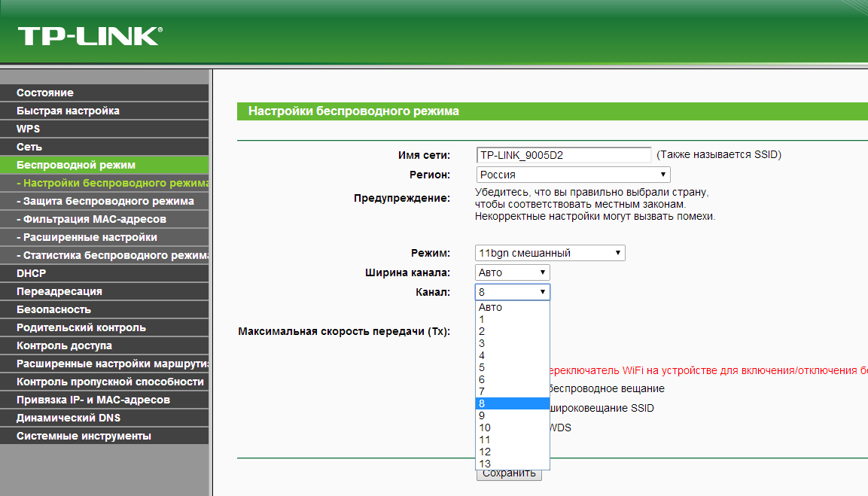
Task: Click the Сохранить button
Action: (x=510, y=474)
